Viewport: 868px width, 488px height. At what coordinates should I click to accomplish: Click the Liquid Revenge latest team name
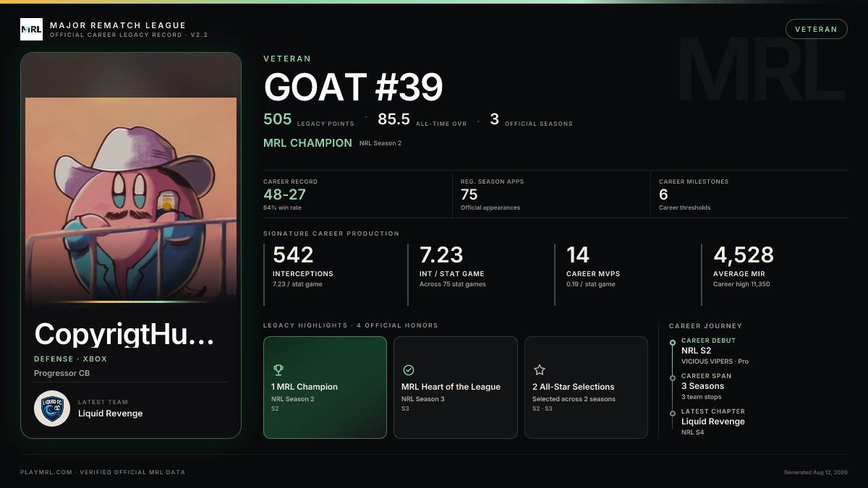click(110, 414)
